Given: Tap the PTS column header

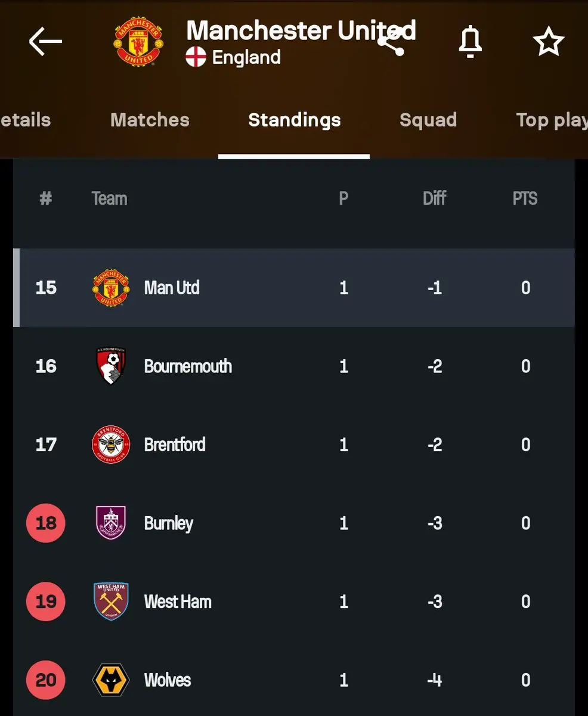Looking at the screenshot, I should point(525,199).
